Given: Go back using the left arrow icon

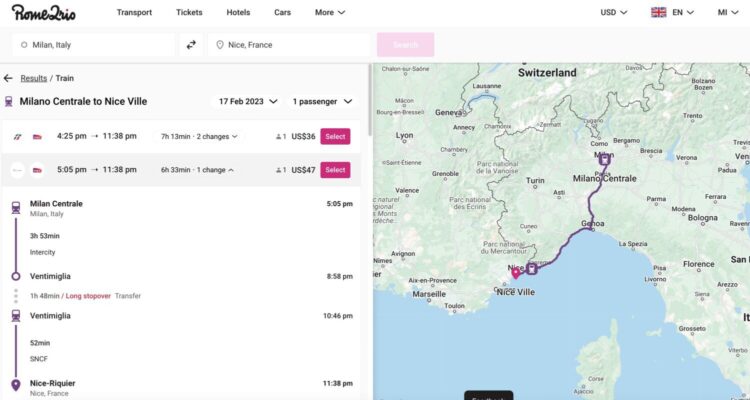Looking at the screenshot, I should pyautogui.click(x=8, y=78).
